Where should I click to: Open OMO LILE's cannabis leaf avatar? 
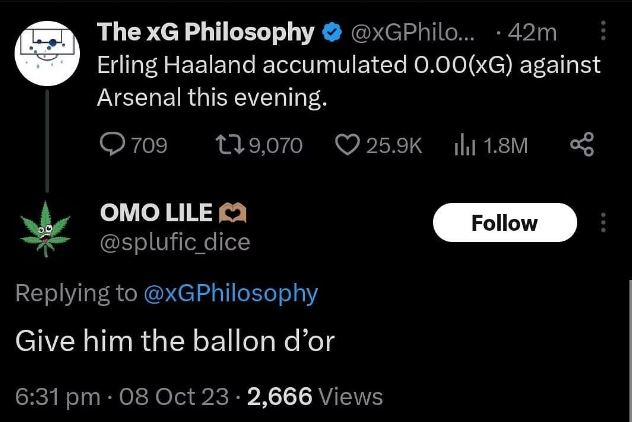coord(47,226)
